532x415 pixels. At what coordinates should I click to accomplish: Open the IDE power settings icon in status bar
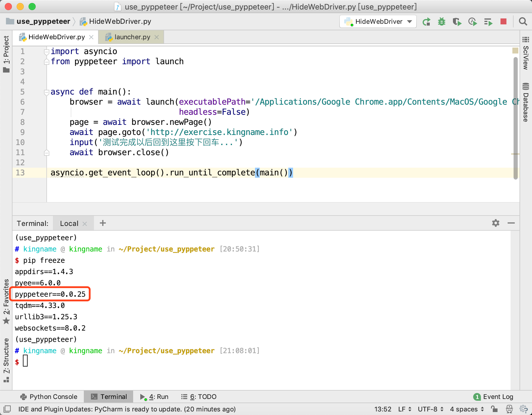pyautogui.click(x=524, y=409)
